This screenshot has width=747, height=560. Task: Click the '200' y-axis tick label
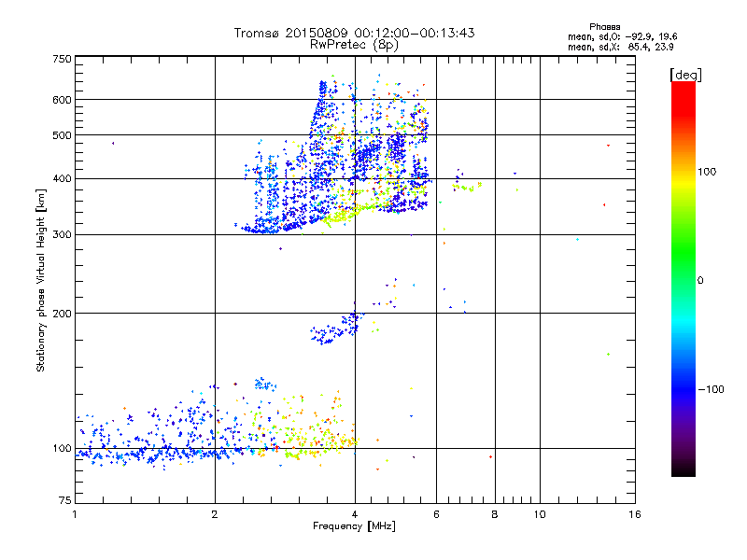[x=63, y=314]
